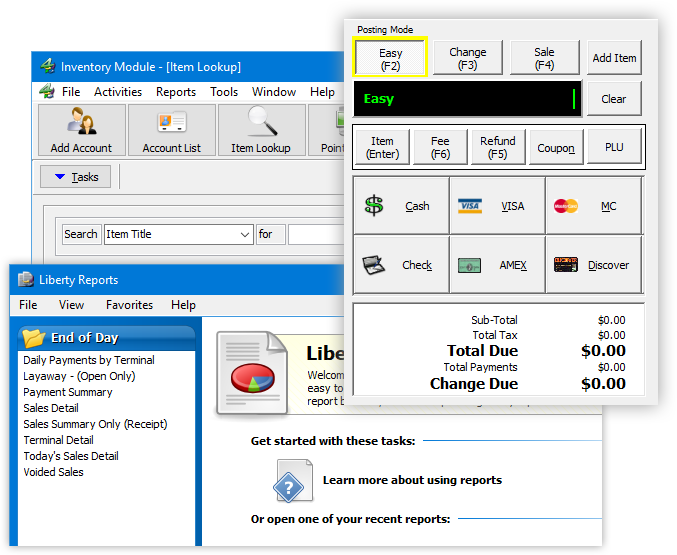Click the Total Due amount $0.00
This screenshot has width=677, height=555.
[603, 351]
